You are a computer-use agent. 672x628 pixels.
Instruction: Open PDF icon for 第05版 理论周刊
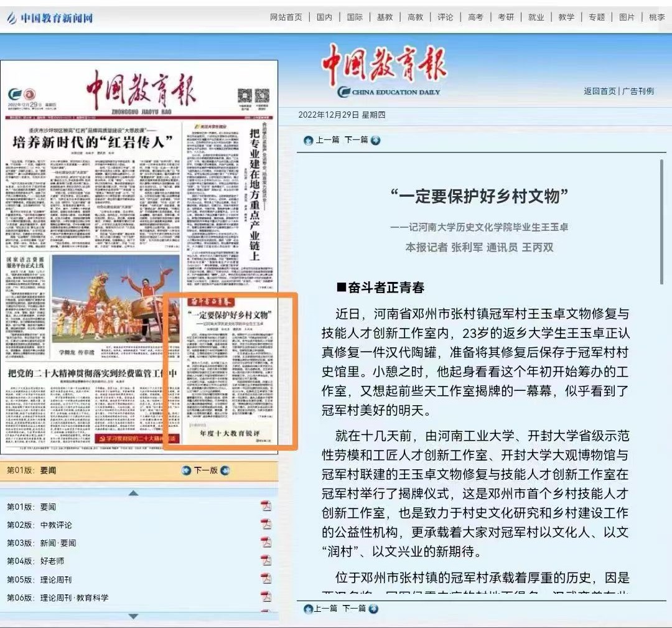266,579
